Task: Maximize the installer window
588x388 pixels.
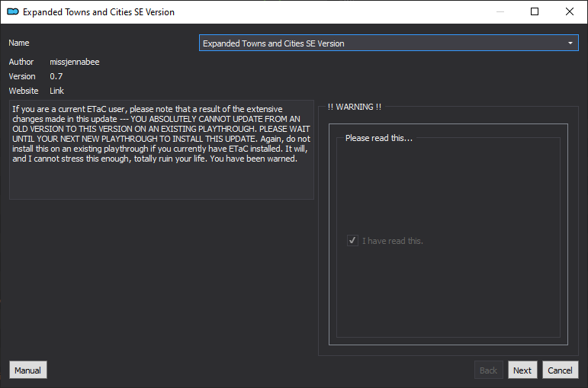Action: click(535, 11)
